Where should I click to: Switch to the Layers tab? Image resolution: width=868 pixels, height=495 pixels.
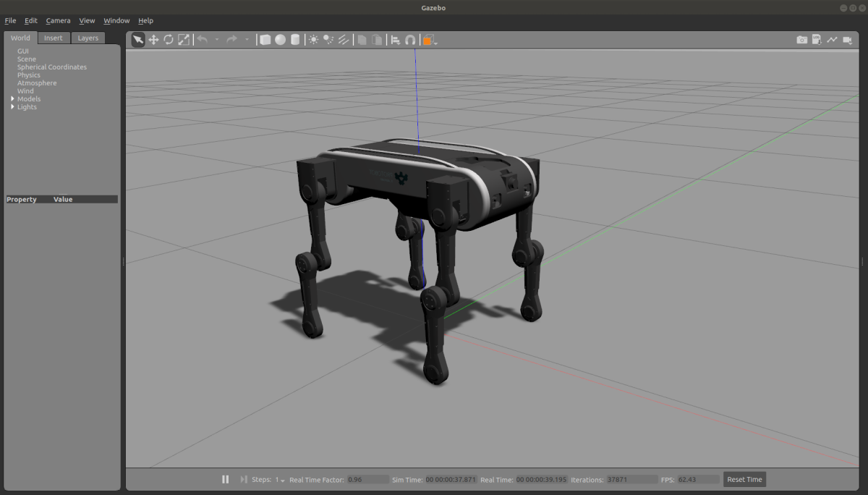coord(88,38)
